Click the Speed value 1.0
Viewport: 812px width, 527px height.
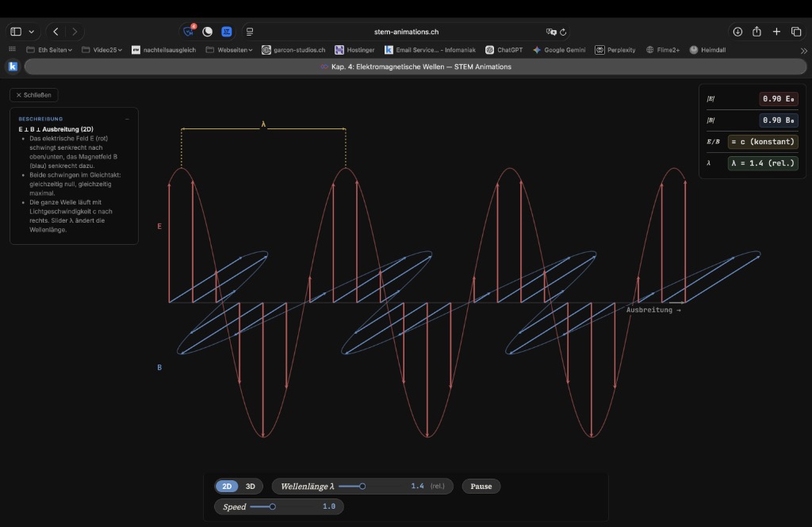click(x=329, y=506)
